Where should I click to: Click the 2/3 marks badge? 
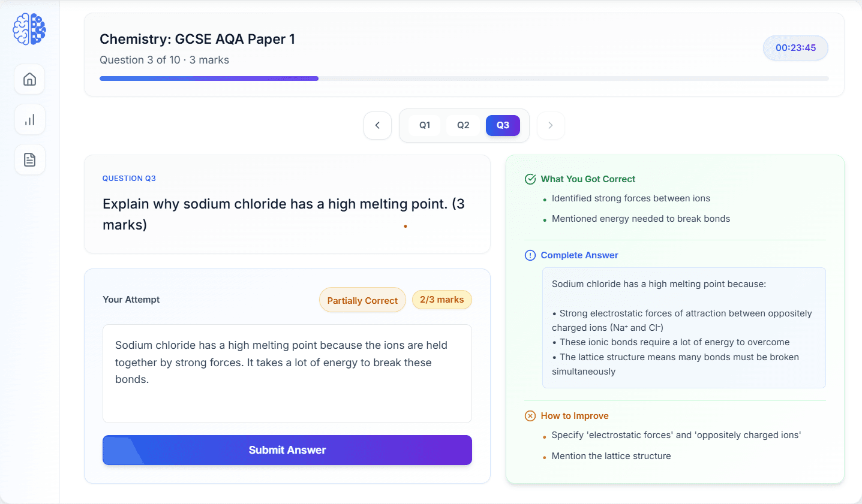click(x=441, y=300)
